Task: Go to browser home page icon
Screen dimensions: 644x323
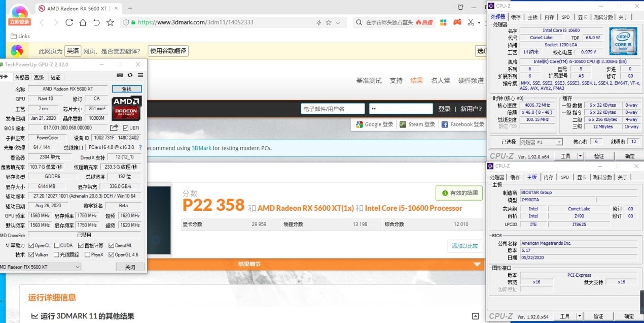Action: [83, 22]
